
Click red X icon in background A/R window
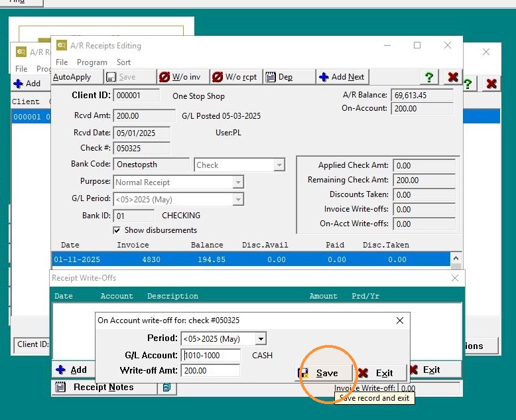(491, 84)
